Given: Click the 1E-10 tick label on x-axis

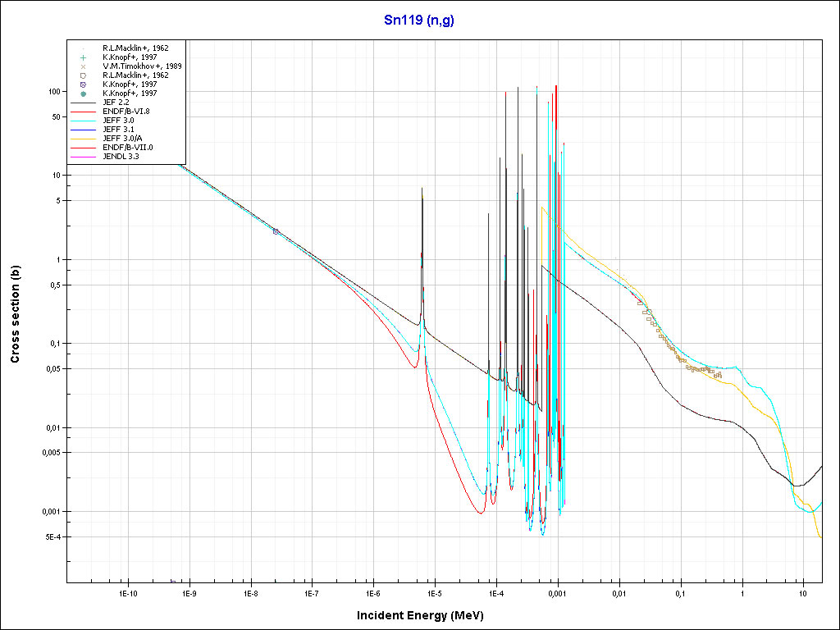Looking at the screenshot, I should [127, 592].
